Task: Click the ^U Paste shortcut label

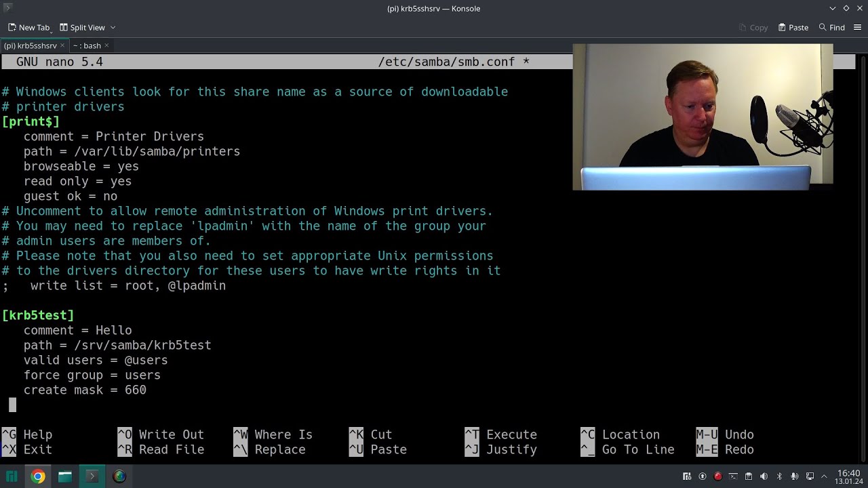Action: (x=378, y=449)
